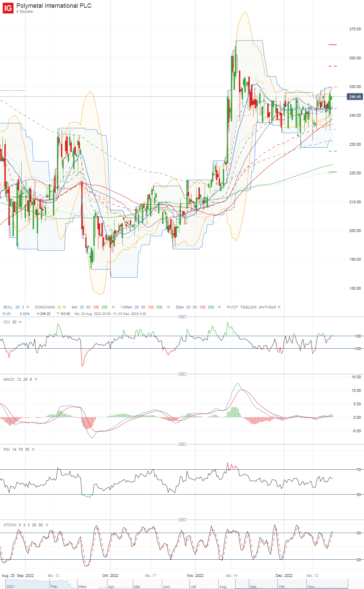The height and width of the screenshot is (589, 364).
Task: Click 'Sep.' in the overview navigator
Action: (x=253, y=587)
